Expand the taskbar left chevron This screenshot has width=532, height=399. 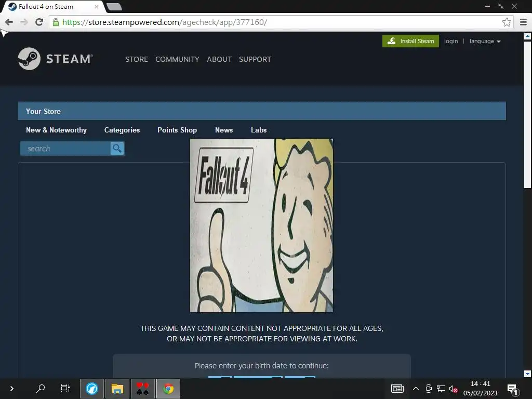pos(12,389)
